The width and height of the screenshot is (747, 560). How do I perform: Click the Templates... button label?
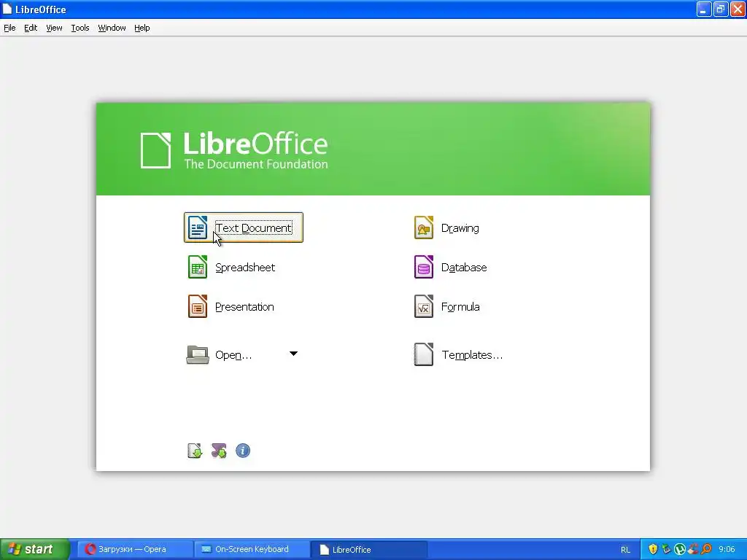point(472,355)
